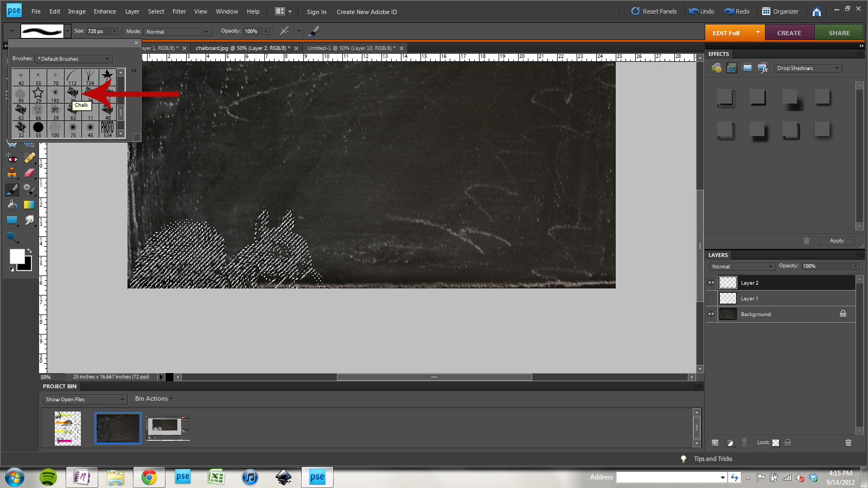Select the Clone Stamp tool
The height and width of the screenshot is (488, 868).
[12, 174]
